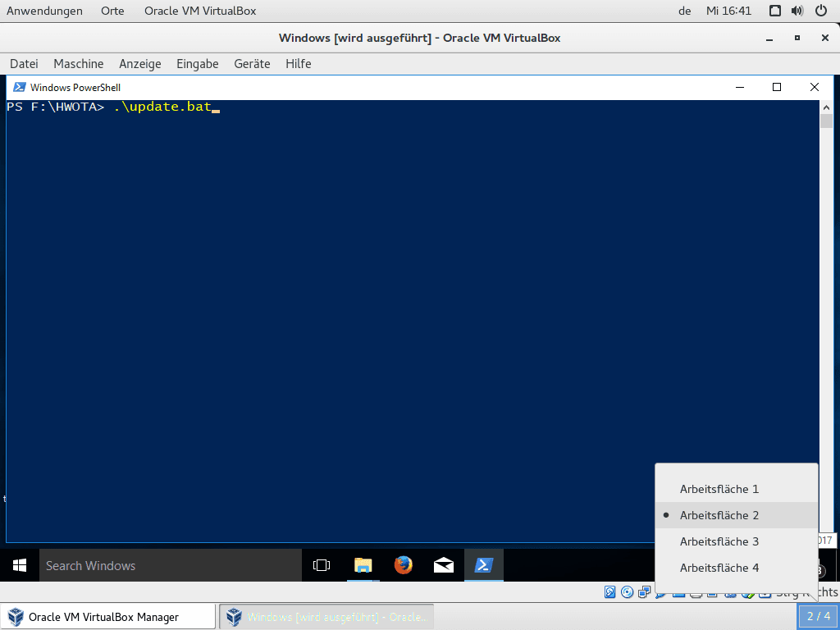Open the de keyboard layout selector
Screen dimensions: 840x630
click(x=685, y=11)
